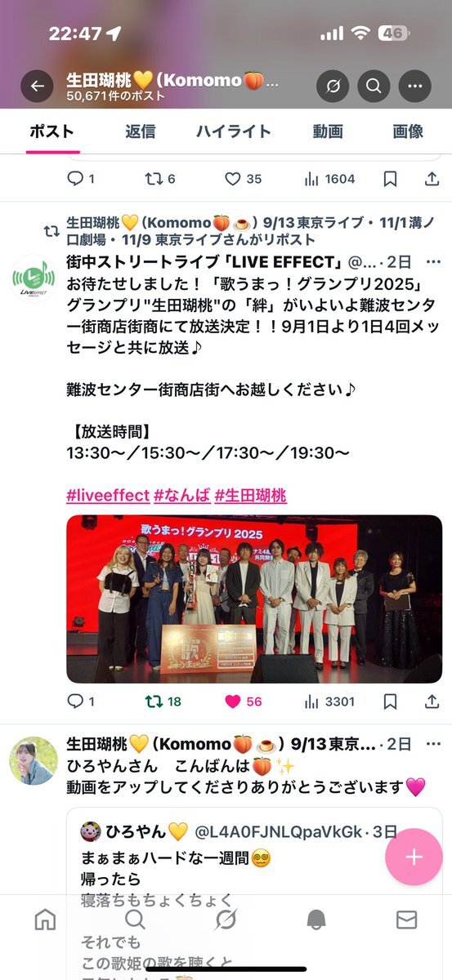Reply to the LIVE EFFECT post
Viewport: 452px width, 980px height.
(81, 701)
